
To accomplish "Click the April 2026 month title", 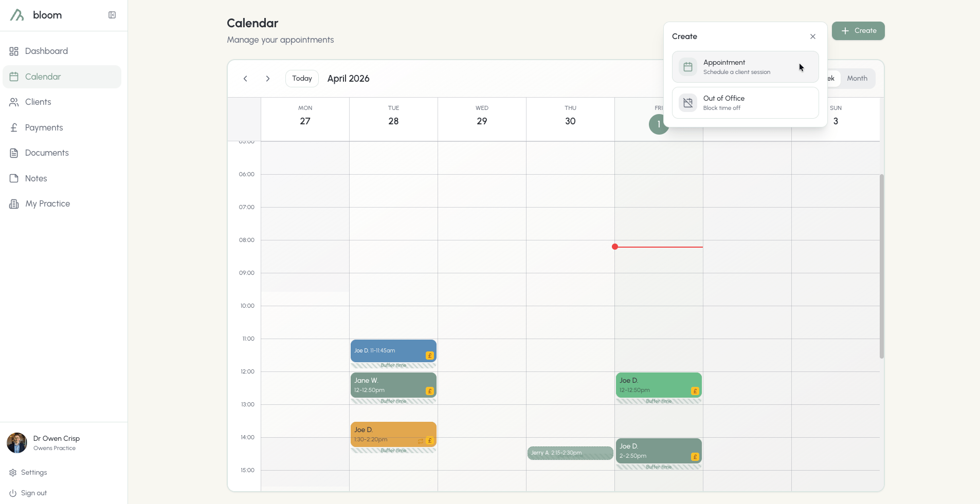I will [x=349, y=79].
